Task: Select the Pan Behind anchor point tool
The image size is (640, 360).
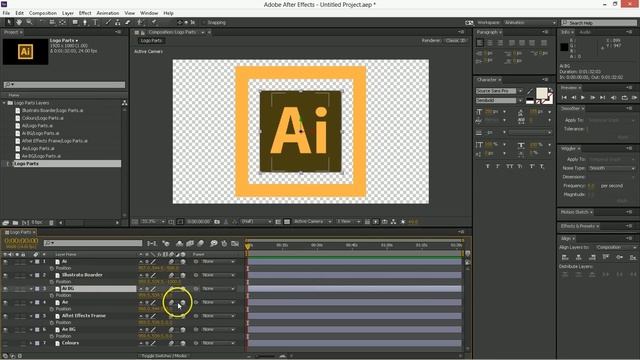Action: pos(62,22)
